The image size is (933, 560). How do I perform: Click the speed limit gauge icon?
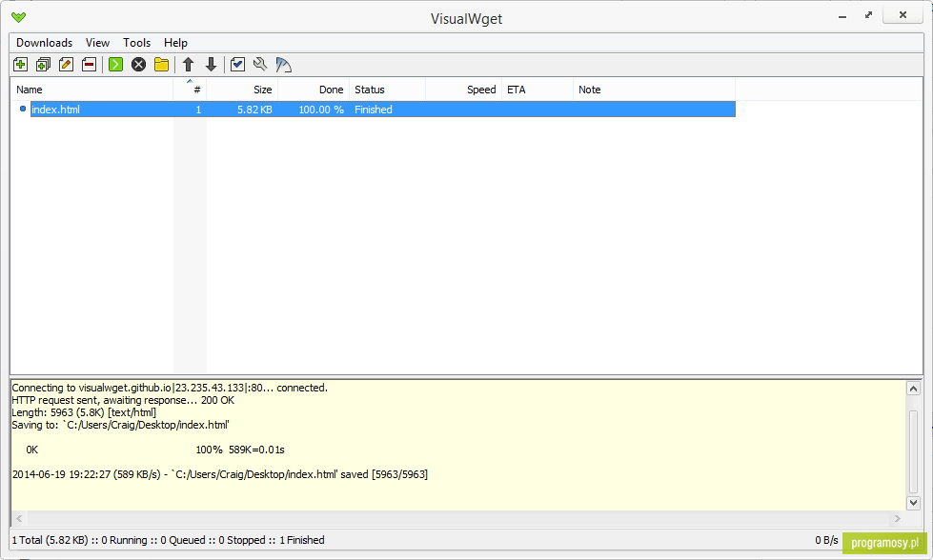(x=283, y=64)
